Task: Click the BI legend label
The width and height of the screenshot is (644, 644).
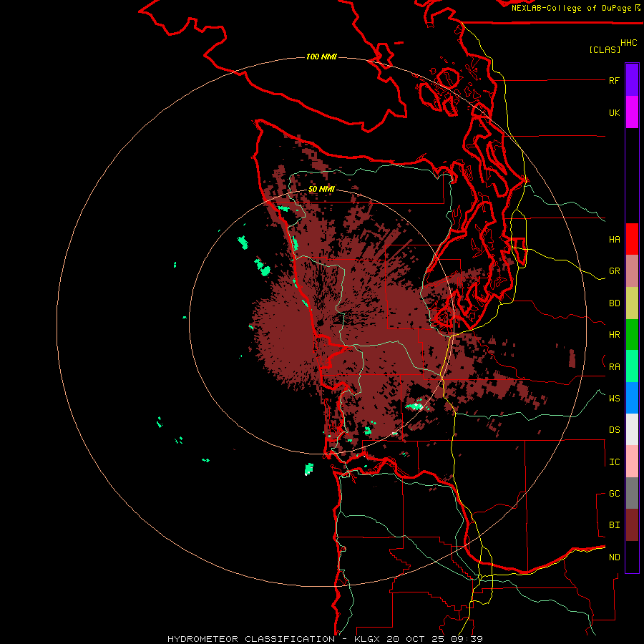Action: coord(615,525)
